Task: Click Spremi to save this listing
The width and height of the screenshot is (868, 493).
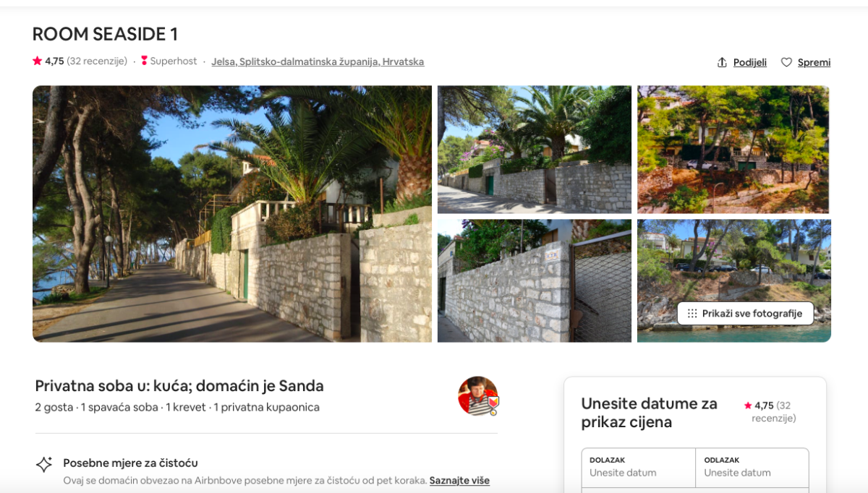Action: (x=814, y=62)
